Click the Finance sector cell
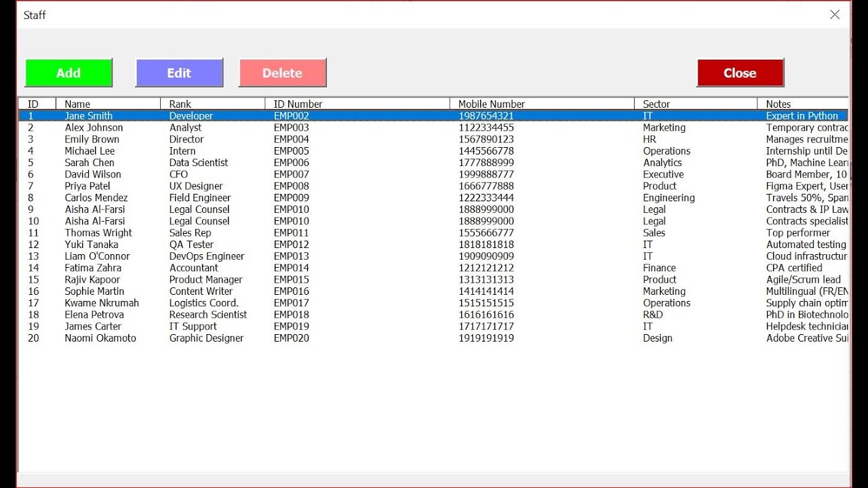 coord(659,268)
